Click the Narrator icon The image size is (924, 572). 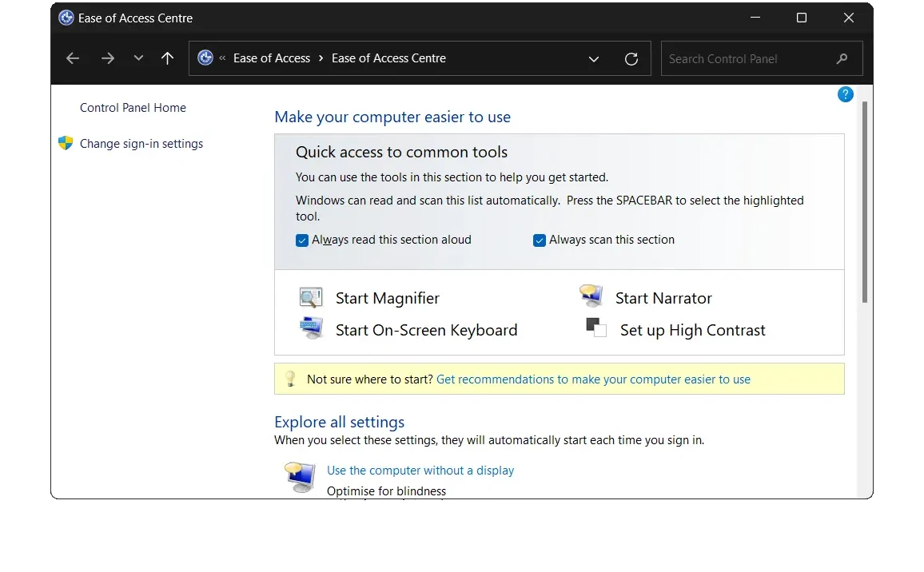(591, 295)
